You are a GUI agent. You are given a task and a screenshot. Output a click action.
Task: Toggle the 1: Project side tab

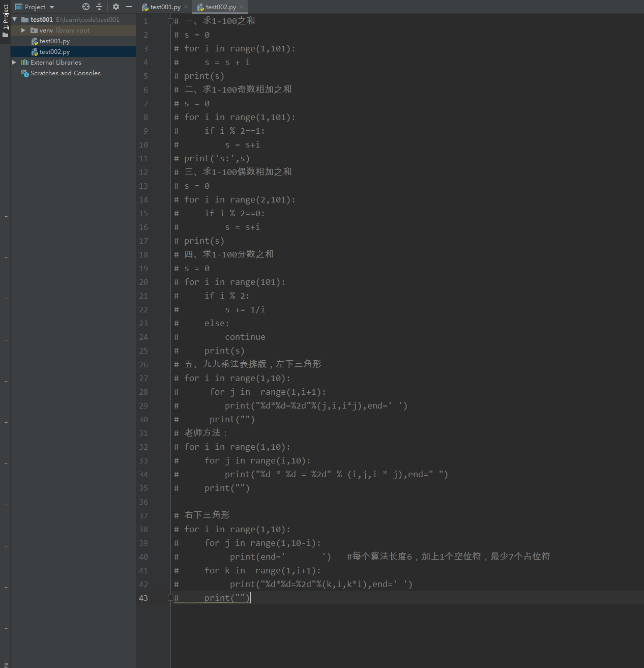(5, 21)
